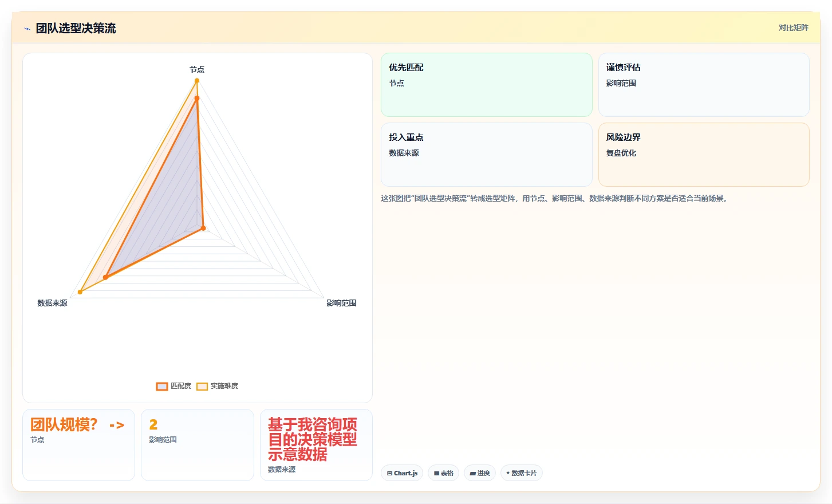Screen dimensions: 832x504
Task: Select the 谨慎评估 card
Action: [704, 85]
